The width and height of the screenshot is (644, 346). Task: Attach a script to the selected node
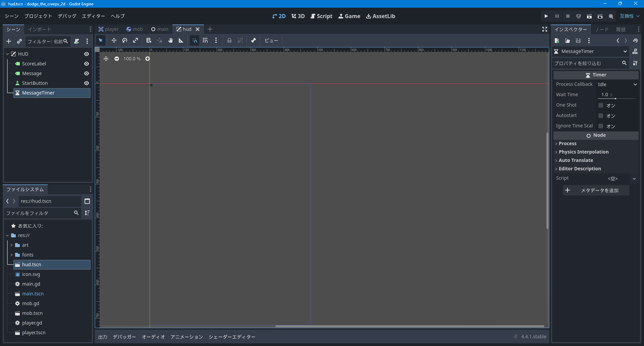click(77, 41)
